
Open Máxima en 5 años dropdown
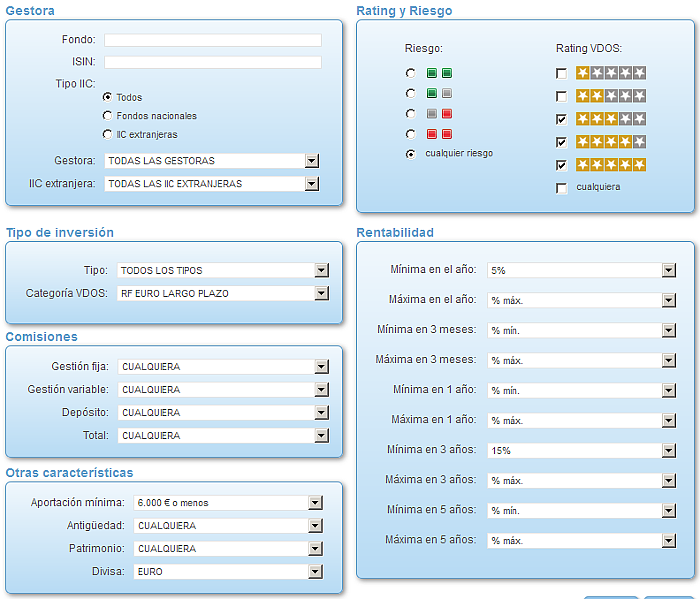(x=582, y=541)
